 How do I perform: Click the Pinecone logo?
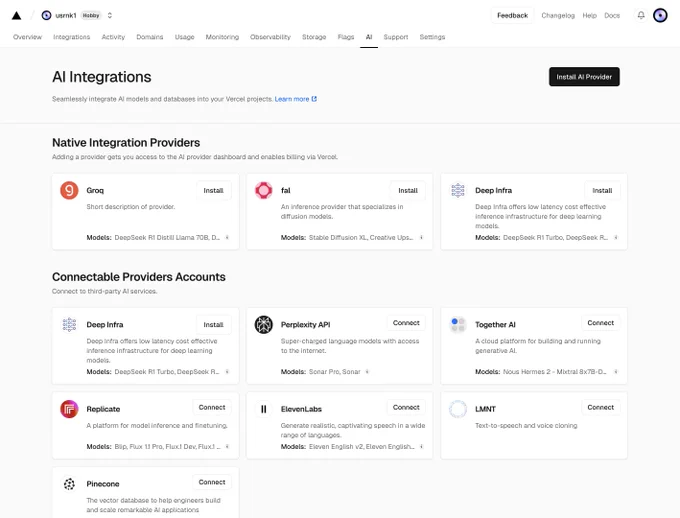point(69,484)
